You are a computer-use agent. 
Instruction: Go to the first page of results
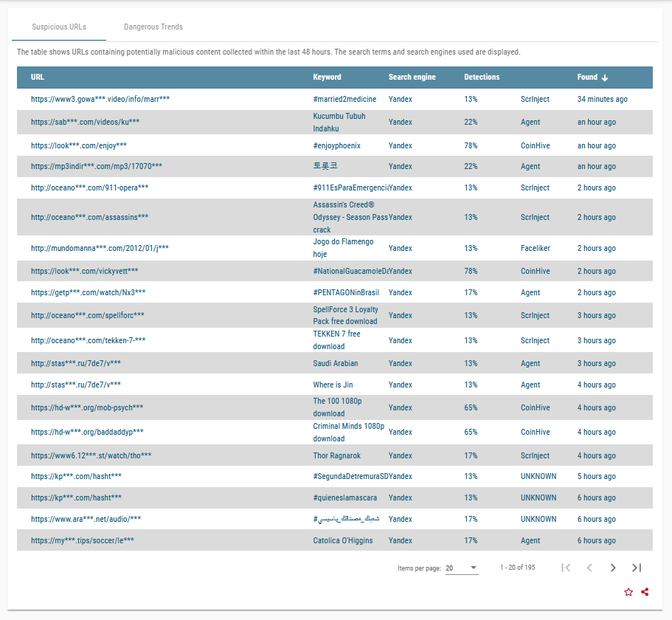pos(566,568)
